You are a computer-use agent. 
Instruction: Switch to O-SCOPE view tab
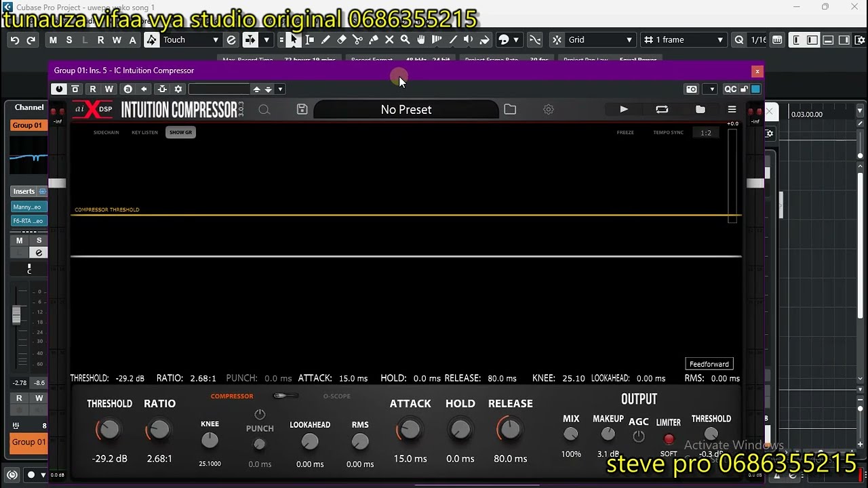(x=337, y=396)
